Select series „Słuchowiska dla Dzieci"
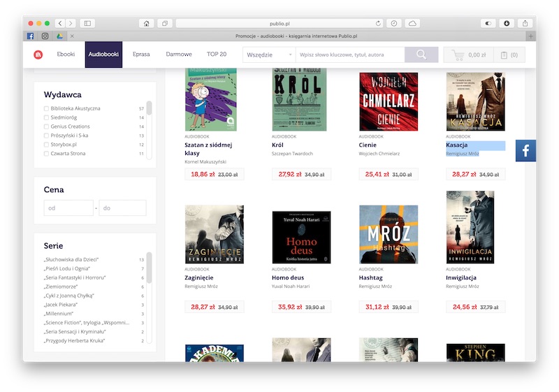The height and width of the screenshot is (392, 559). click(71, 259)
